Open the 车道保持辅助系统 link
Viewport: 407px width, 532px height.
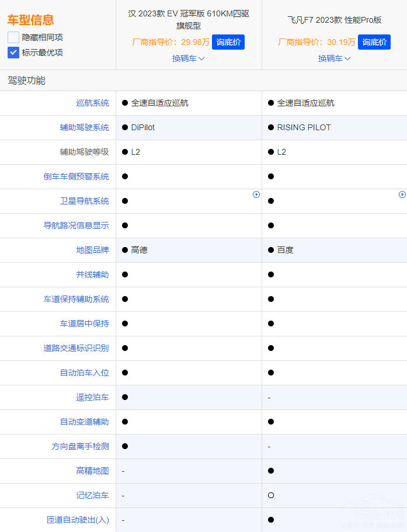tap(76, 299)
